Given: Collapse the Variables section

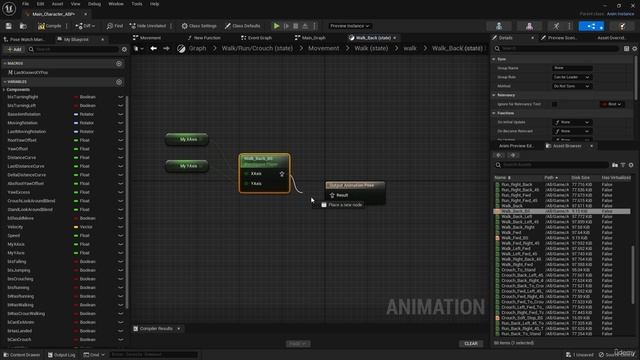Looking at the screenshot, I should (5, 82).
